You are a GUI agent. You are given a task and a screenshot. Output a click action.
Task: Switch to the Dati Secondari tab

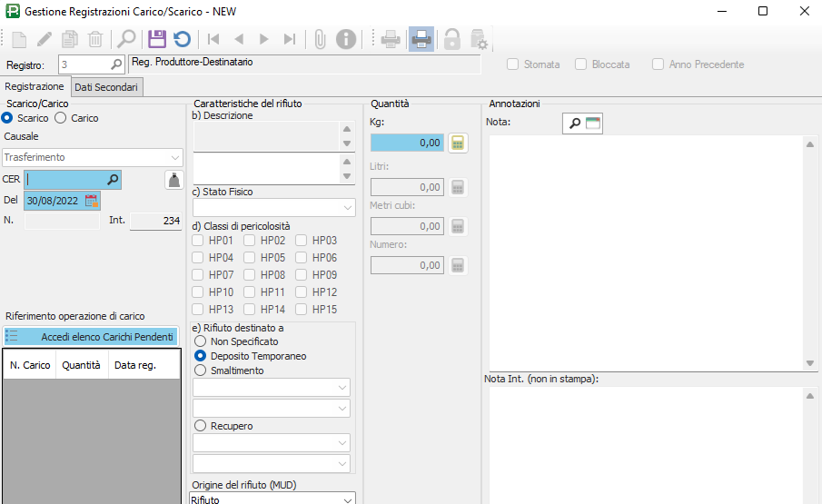coord(106,87)
